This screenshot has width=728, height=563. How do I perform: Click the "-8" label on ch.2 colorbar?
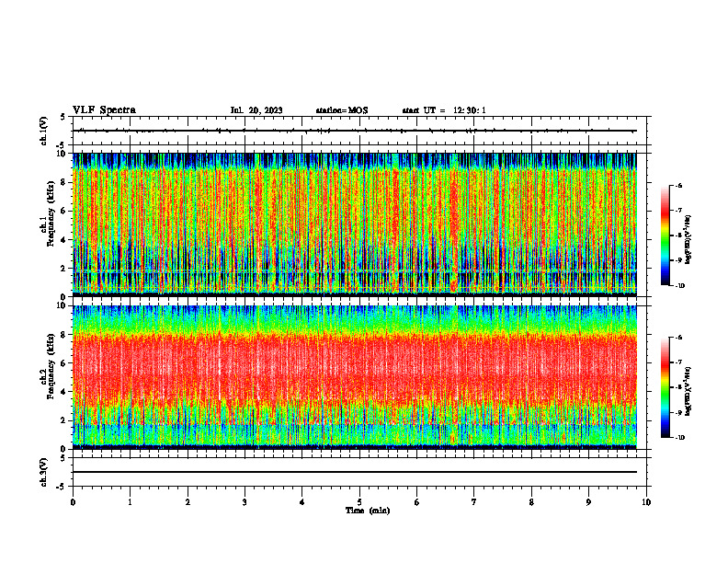(x=678, y=387)
